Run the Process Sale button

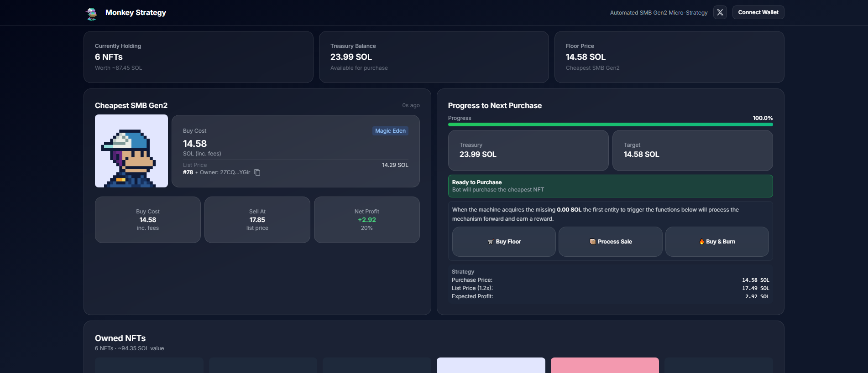(610, 242)
